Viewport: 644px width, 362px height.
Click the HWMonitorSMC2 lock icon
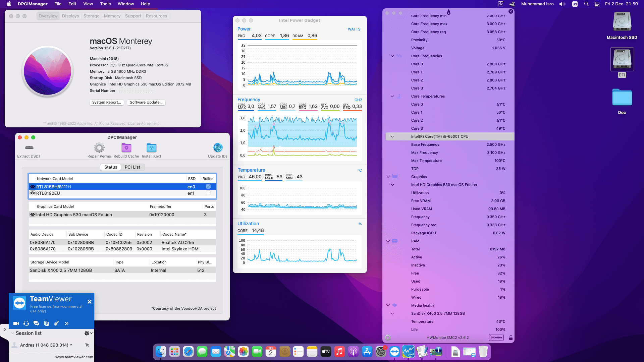pyautogui.click(x=511, y=338)
